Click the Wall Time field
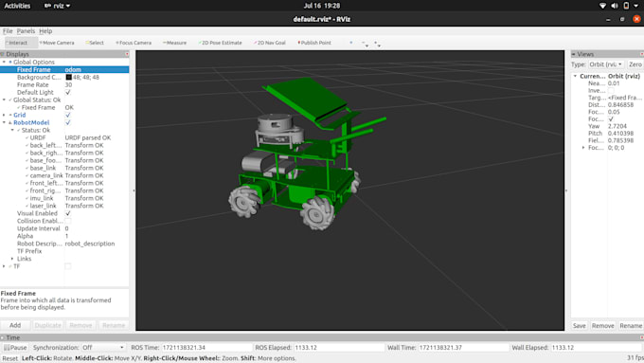The image size is (644, 363). point(463,348)
